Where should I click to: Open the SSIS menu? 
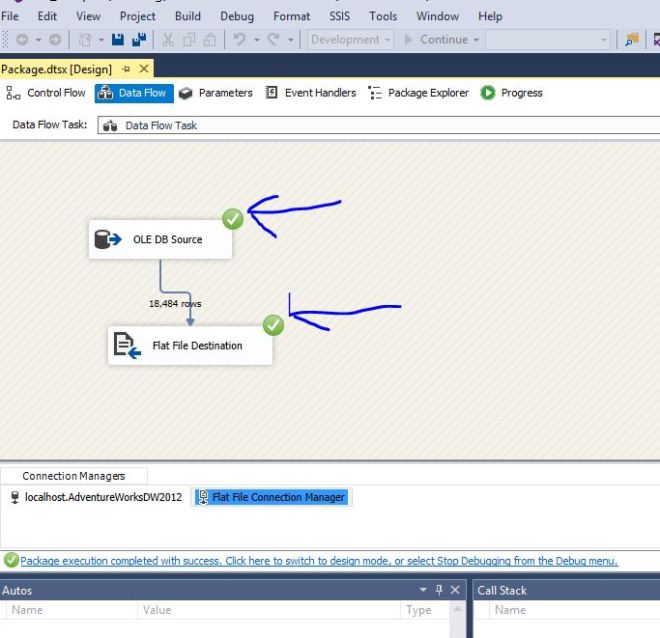340,16
